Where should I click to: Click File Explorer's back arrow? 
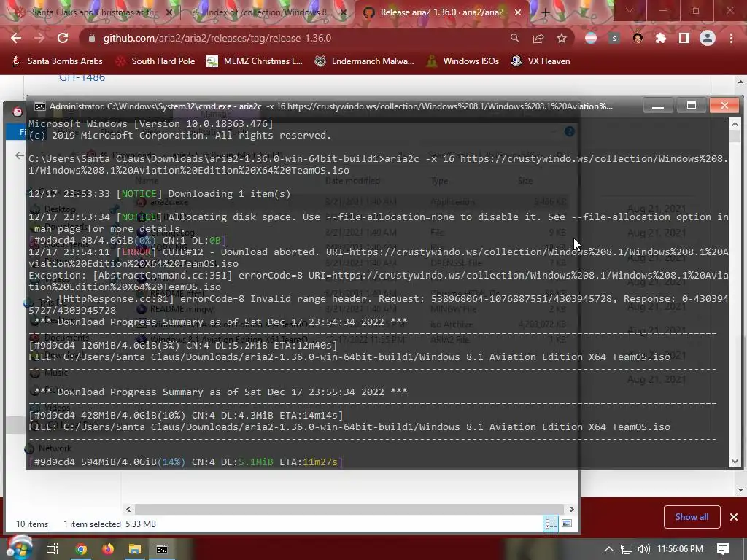[19, 155]
